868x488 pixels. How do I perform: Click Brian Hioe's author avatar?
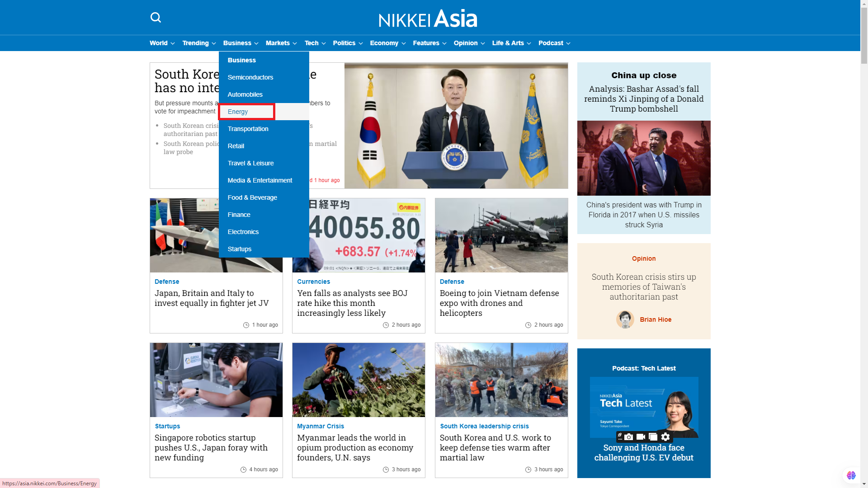[625, 319]
